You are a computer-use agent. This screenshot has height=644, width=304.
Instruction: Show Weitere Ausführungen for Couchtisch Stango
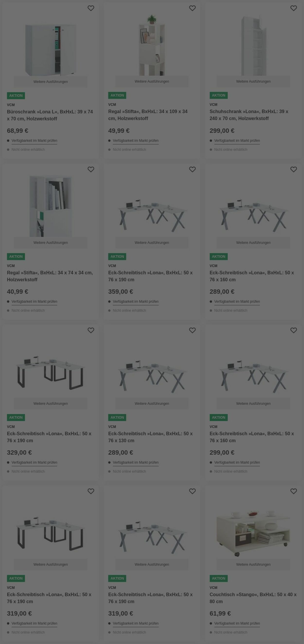[x=253, y=565]
